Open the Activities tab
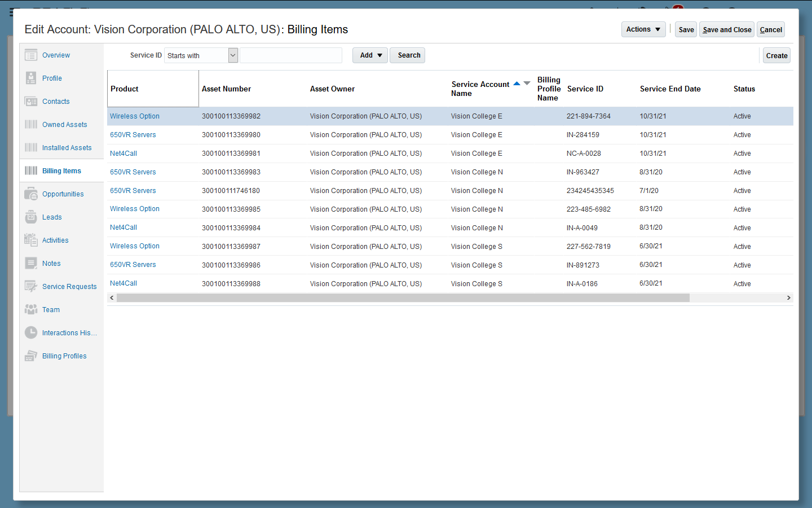The image size is (812, 508). [55, 240]
